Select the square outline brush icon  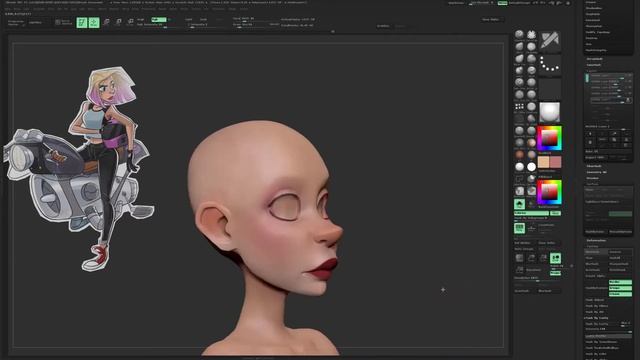point(519,179)
